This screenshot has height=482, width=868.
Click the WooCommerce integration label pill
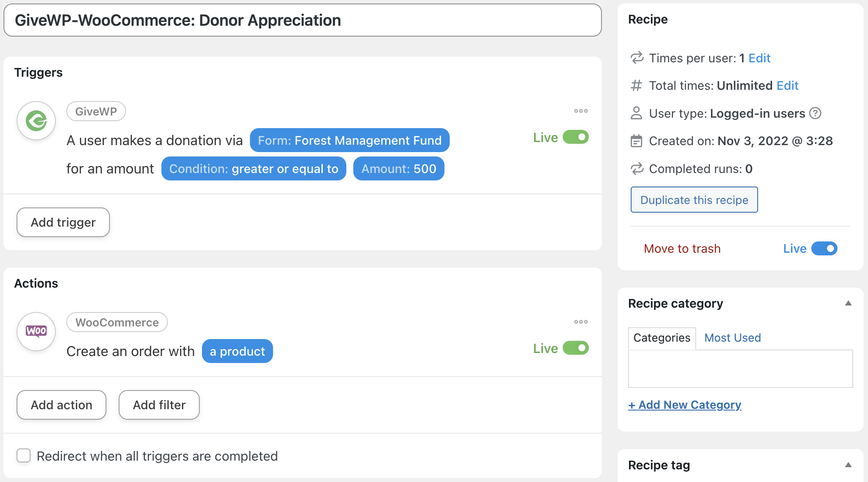(x=117, y=322)
